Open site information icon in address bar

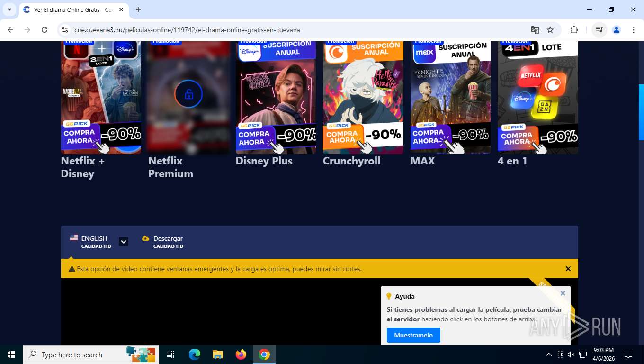65,30
